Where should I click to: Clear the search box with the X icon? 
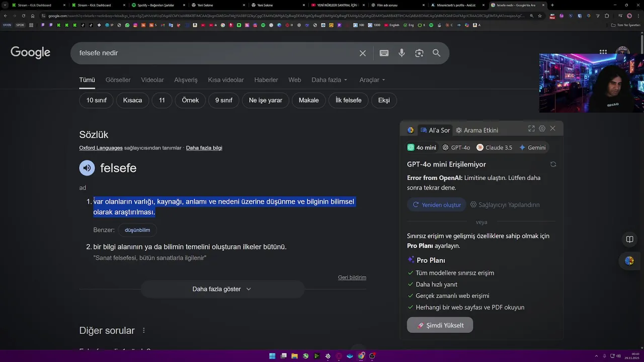tap(363, 53)
